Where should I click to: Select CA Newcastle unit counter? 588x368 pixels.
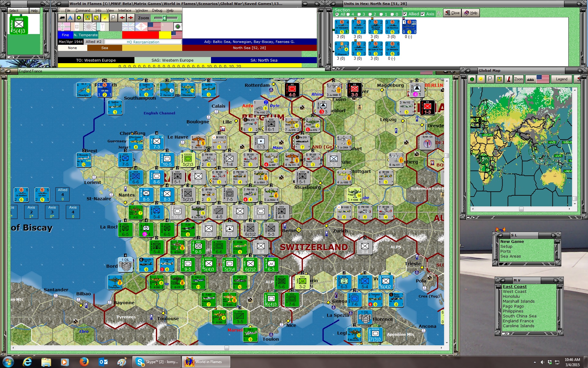pos(392,49)
